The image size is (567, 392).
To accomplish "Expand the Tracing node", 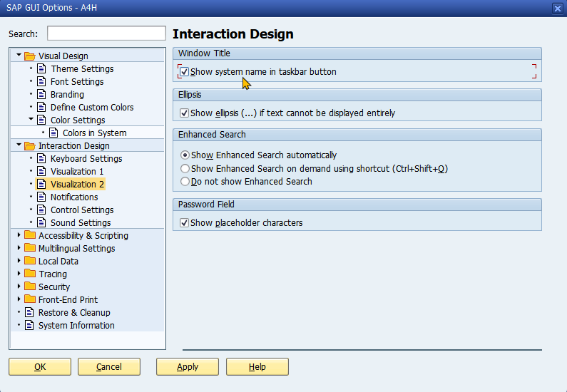I will (x=19, y=274).
